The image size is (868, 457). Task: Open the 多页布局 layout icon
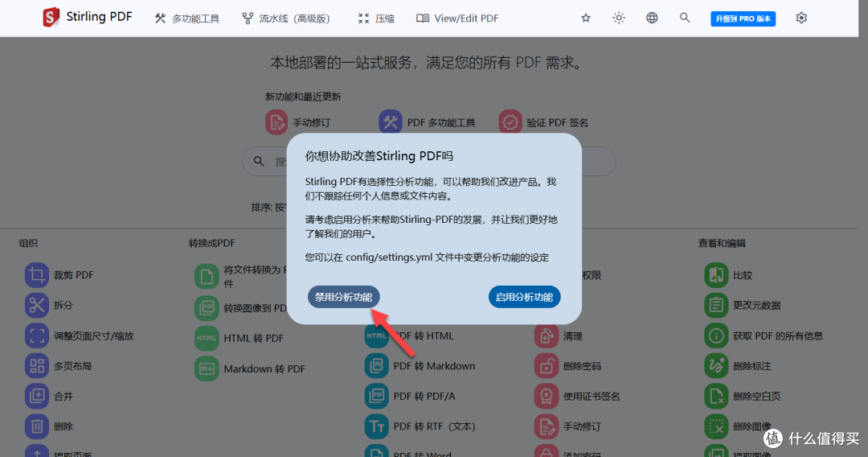[36, 366]
